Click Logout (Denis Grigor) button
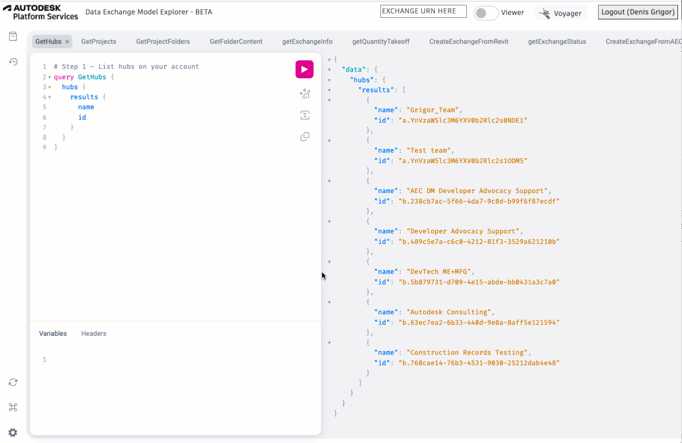Viewport: 682px width, 443px height. coord(638,12)
